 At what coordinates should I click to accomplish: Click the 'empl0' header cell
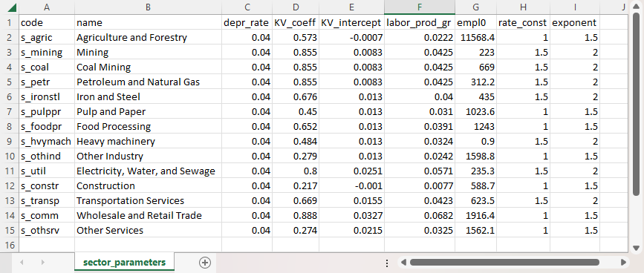coord(475,22)
